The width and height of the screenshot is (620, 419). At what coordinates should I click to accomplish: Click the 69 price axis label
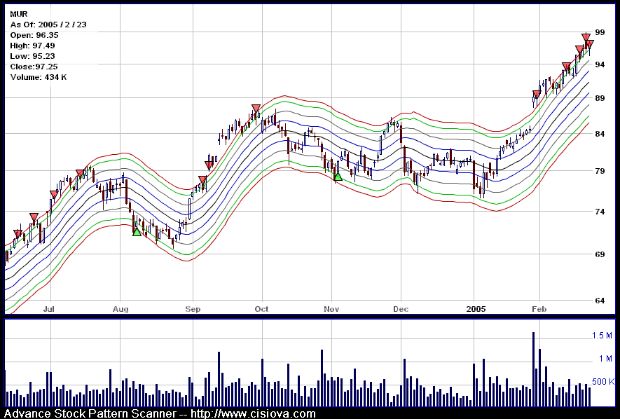coord(600,254)
